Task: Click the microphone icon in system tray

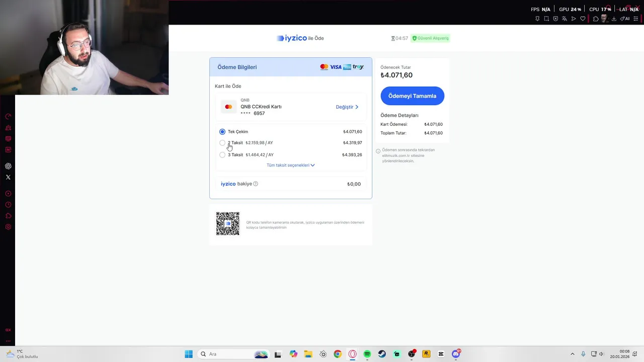Action: (583, 354)
